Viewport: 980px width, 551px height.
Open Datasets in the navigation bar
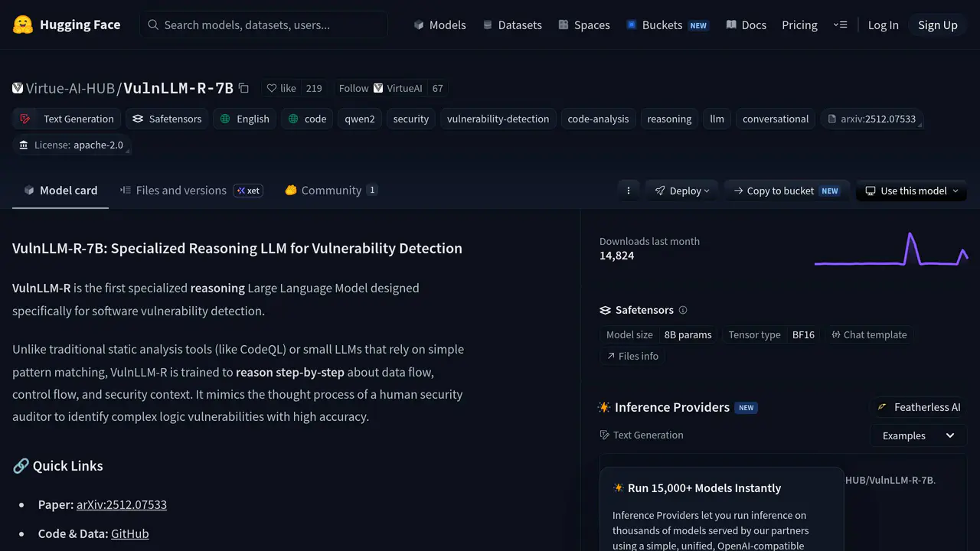512,24
